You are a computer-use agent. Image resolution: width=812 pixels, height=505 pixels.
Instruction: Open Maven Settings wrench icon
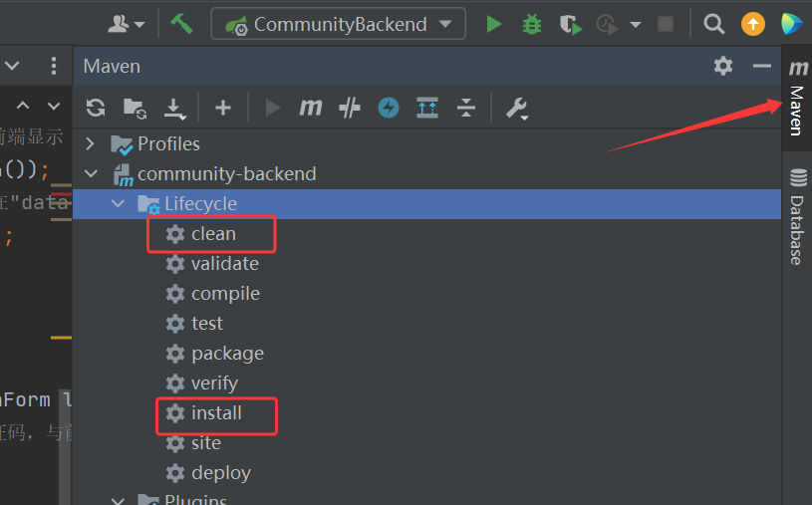click(x=516, y=109)
